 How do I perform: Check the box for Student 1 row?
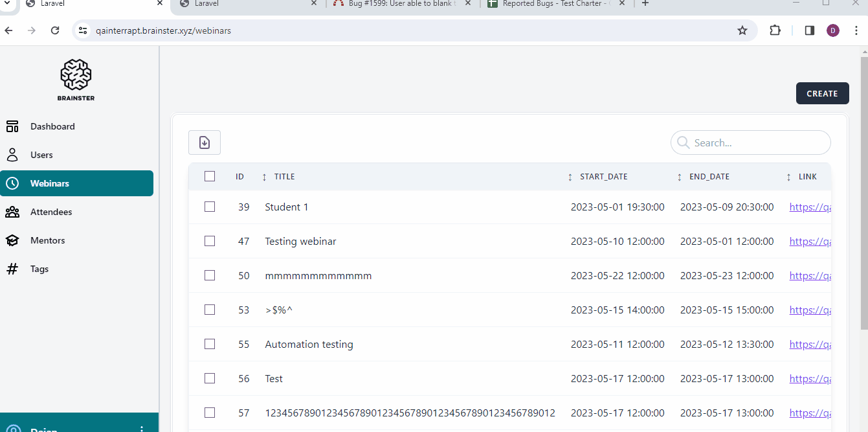click(210, 207)
